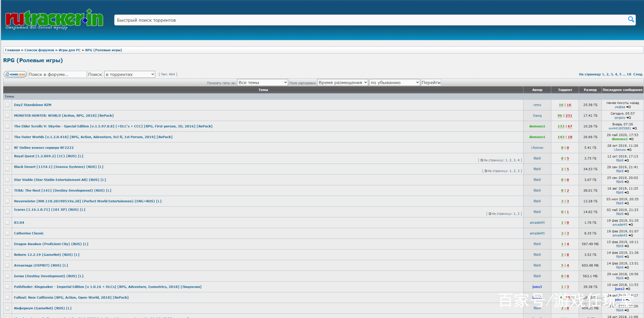Viewport: 644px width, 318px height.
Task: View author profile 'rzmo'
Action: (537, 105)
